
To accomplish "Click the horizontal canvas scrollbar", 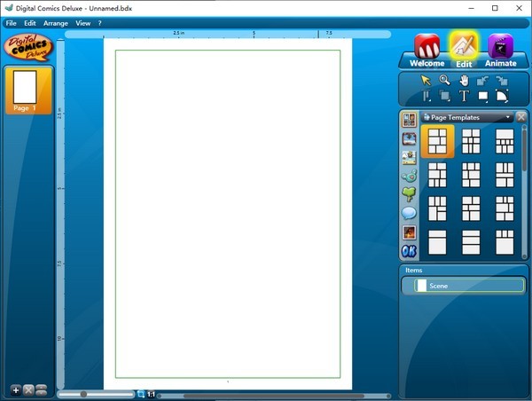I will tap(274, 396).
